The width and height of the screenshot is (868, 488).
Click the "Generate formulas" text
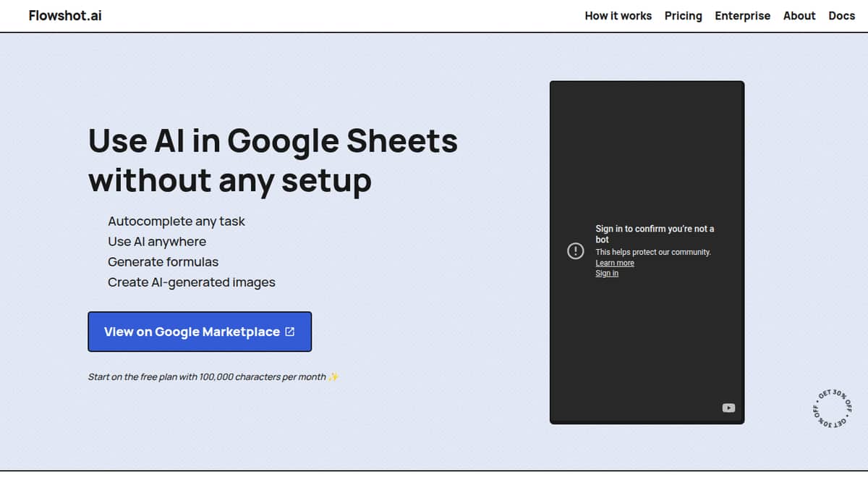click(163, 262)
